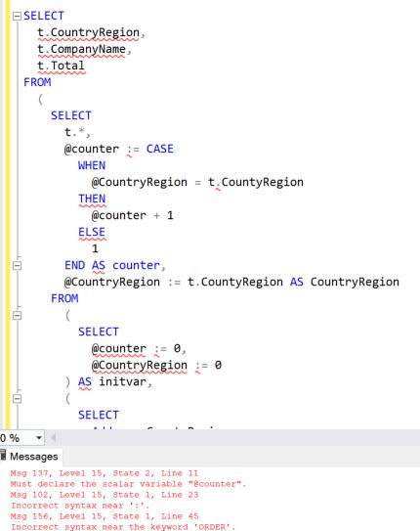
Task: Select the keyword 'ORDER' syntax error message
Action: (123, 527)
